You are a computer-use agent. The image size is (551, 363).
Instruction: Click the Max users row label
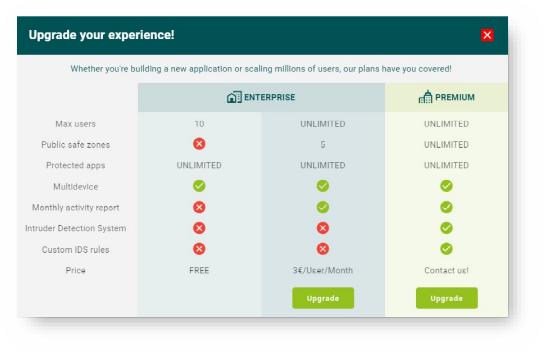(76, 124)
